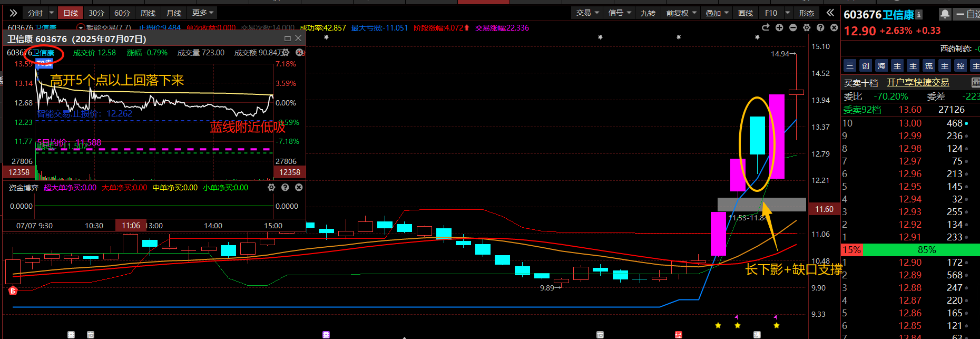Click the 11:06 time cursor on intraday axis

point(131,226)
